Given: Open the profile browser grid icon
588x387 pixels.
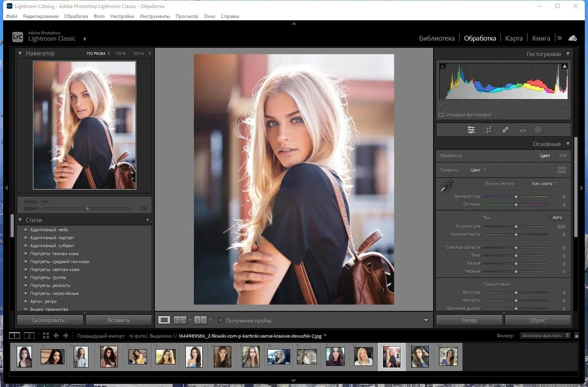Looking at the screenshot, I should 562,170.
